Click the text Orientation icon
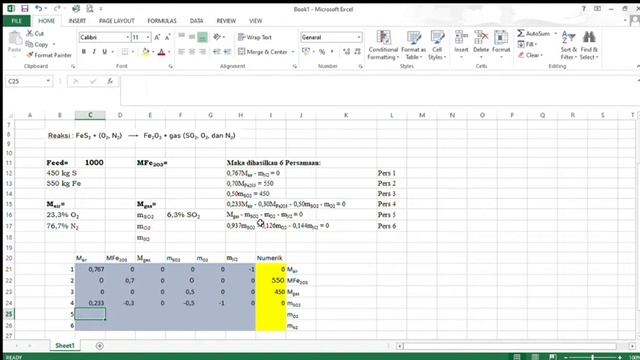Viewport: 640px width, 360px height. [x=218, y=37]
